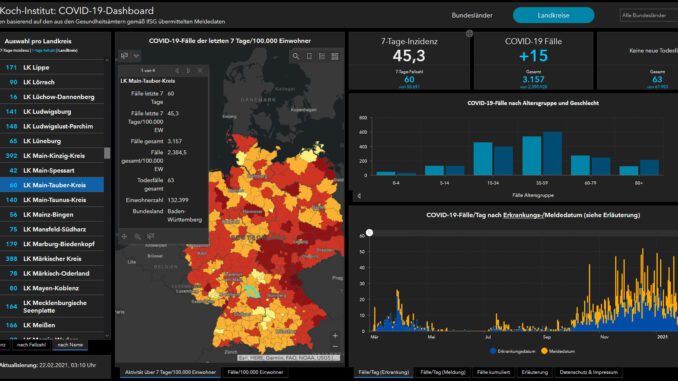Click the time chart slider handle
Viewport: 678px width, 381px height.
[369, 233]
